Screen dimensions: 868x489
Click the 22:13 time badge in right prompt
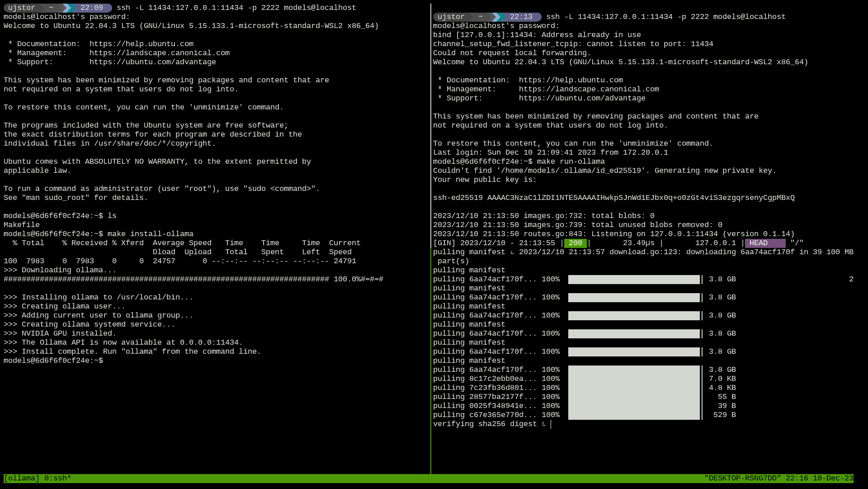click(x=521, y=17)
